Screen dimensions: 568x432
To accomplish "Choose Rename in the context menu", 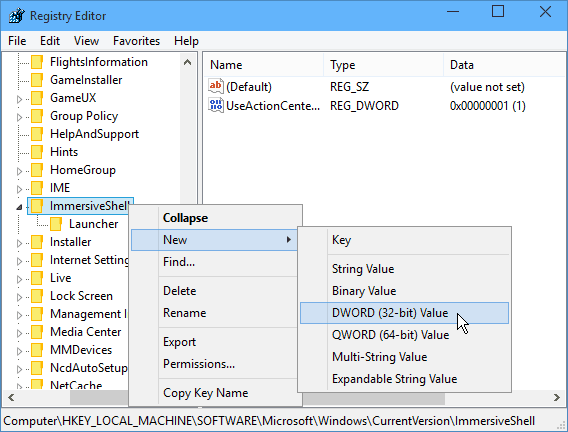I will (x=216, y=313).
